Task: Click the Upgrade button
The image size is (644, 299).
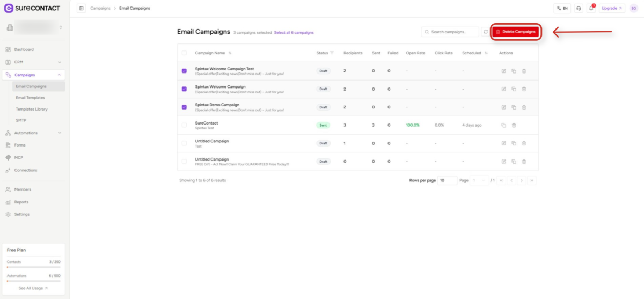Action: pos(612,8)
